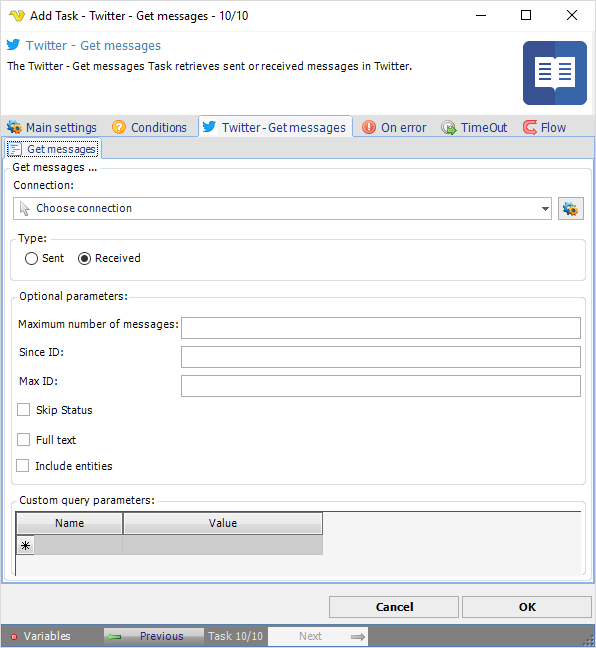
Task: Click the Twitter bird header icon
Action: (14, 45)
